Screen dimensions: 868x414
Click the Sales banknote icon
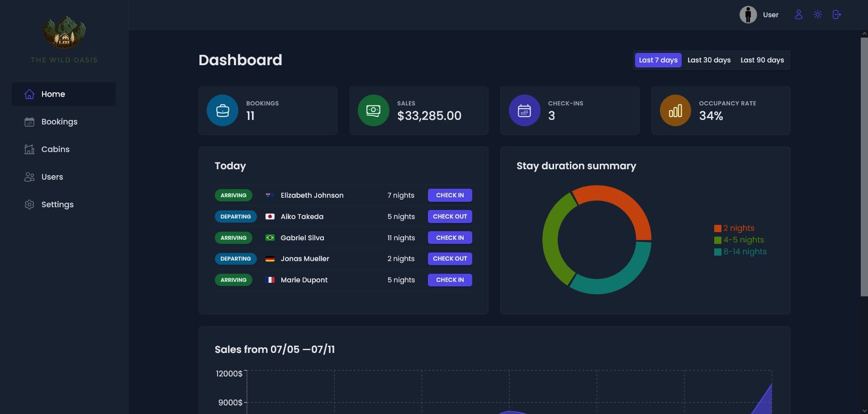[373, 110]
